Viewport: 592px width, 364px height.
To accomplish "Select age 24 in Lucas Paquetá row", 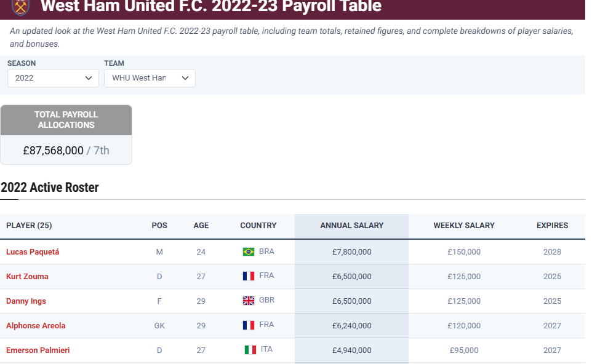I will point(201,252).
